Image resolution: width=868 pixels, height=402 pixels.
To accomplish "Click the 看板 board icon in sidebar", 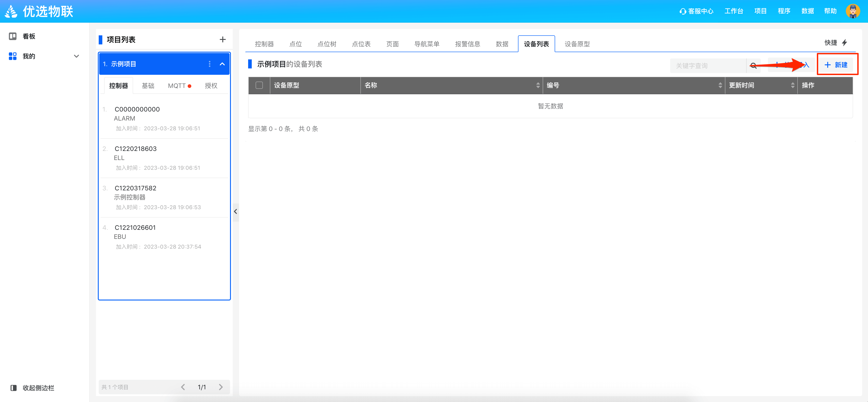I will (13, 36).
